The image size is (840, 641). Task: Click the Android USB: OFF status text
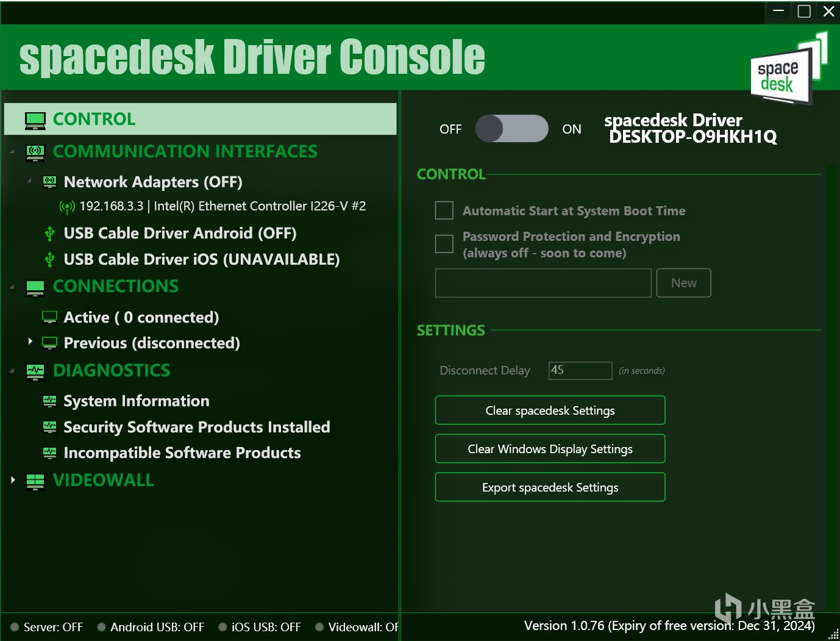click(x=157, y=627)
